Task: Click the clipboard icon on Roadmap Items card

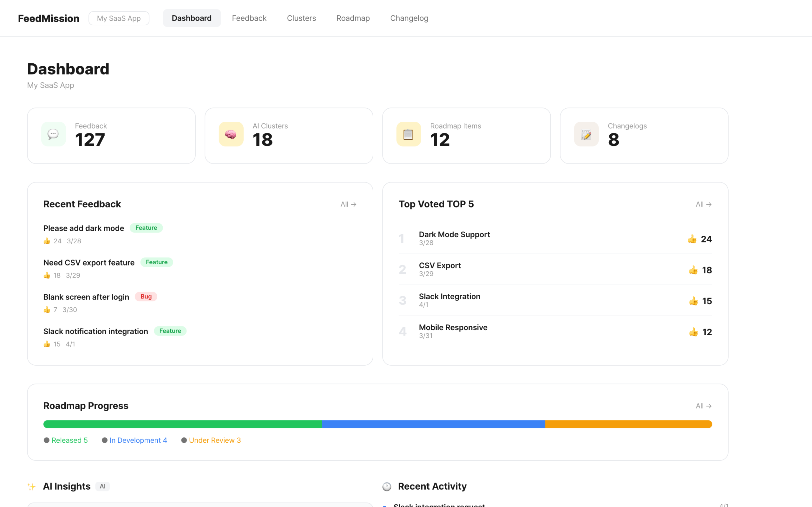Action: coord(408,134)
